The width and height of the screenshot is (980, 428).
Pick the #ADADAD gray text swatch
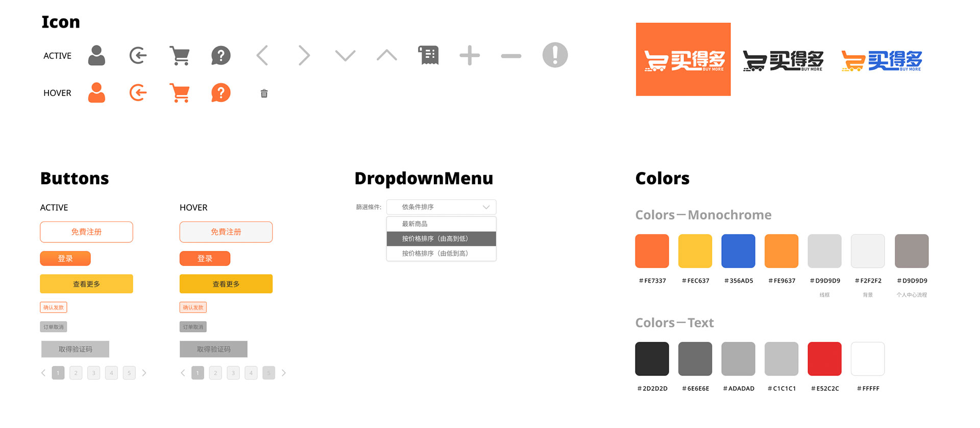pos(739,359)
